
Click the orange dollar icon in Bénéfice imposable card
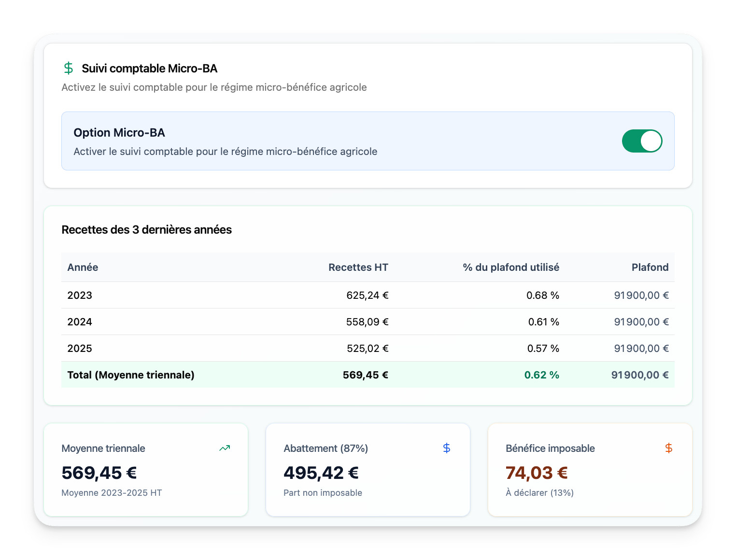point(668,448)
